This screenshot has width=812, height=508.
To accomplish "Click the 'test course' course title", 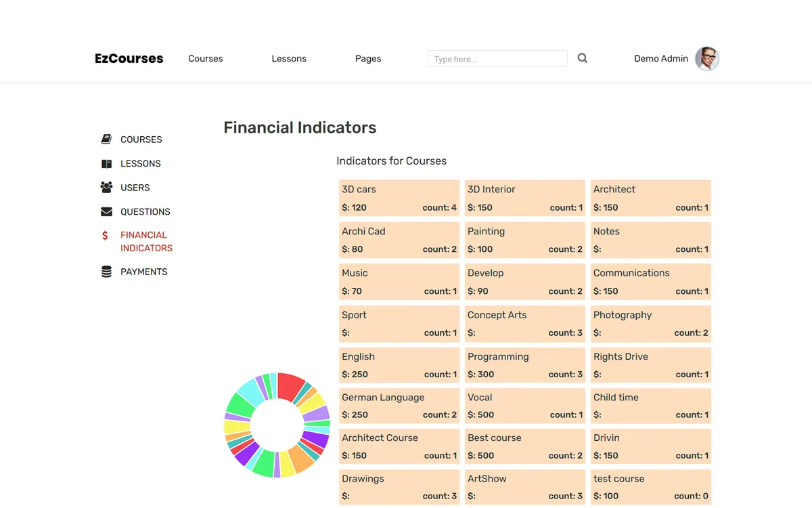I will 618,479.
